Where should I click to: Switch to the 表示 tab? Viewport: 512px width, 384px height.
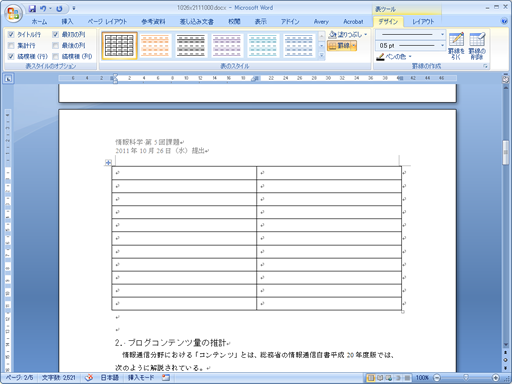261,22
